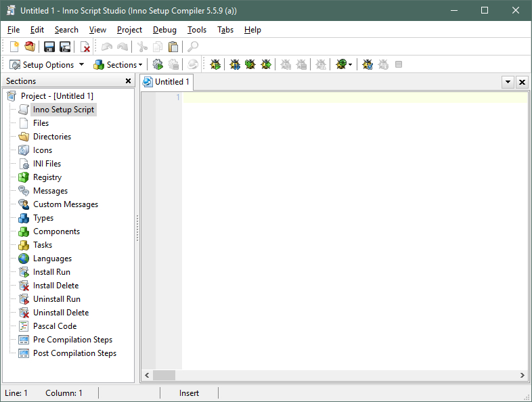532x402 pixels.
Task: Select Custom Messages section
Action: click(66, 204)
